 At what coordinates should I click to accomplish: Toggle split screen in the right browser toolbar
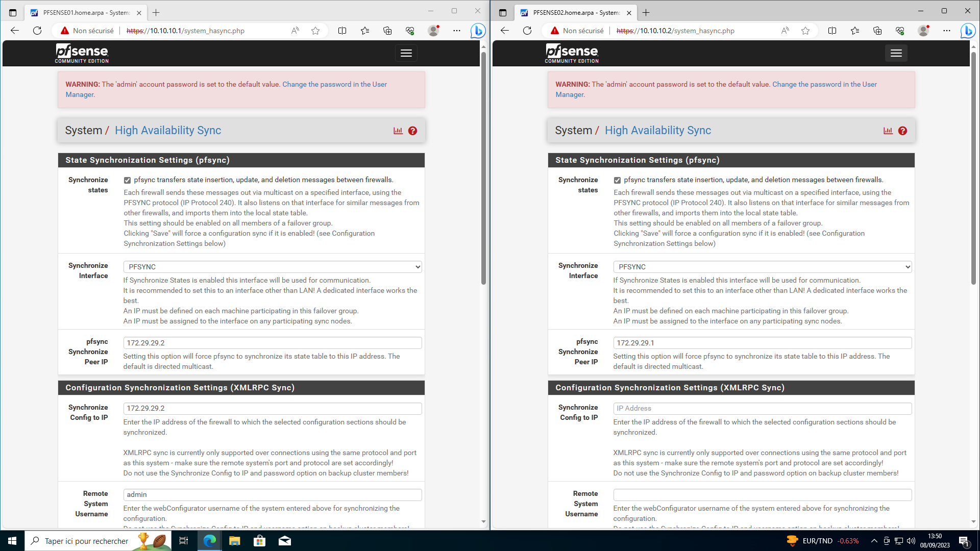coord(832,31)
